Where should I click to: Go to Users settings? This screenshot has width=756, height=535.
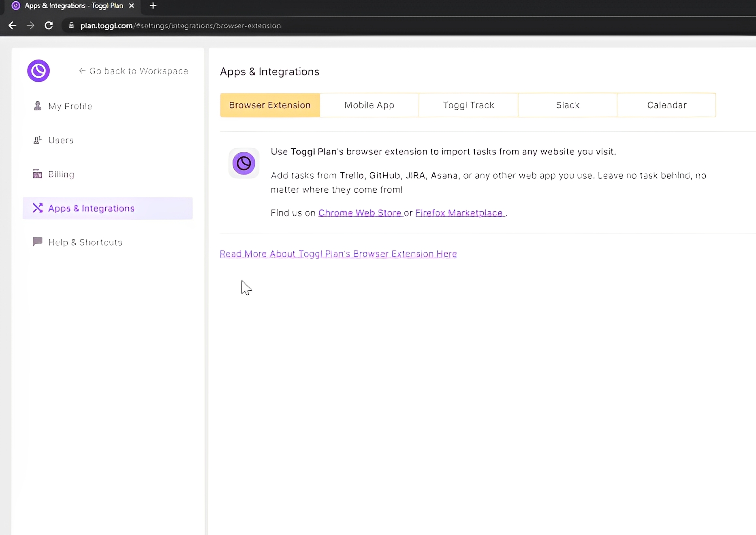(107, 140)
